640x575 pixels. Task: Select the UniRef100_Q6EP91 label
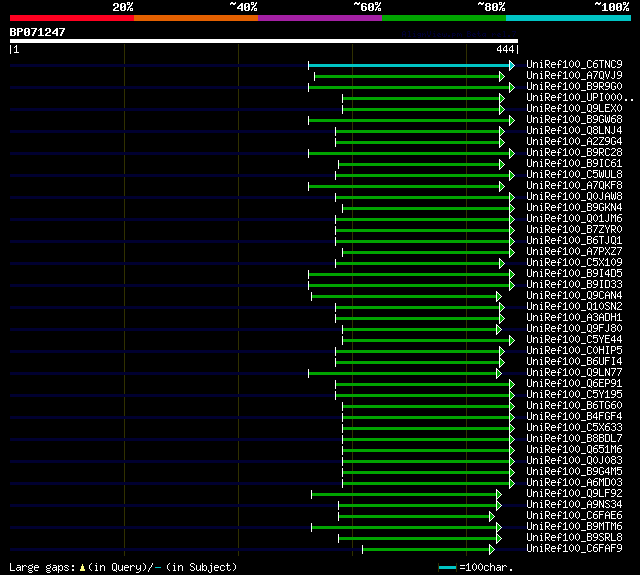click(x=574, y=384)
